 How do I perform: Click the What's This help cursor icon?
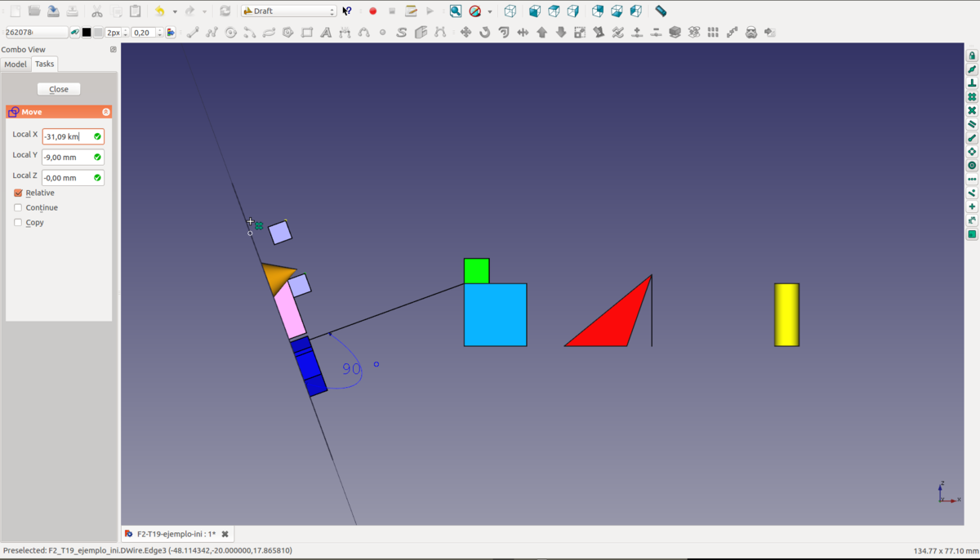(347, 11)
